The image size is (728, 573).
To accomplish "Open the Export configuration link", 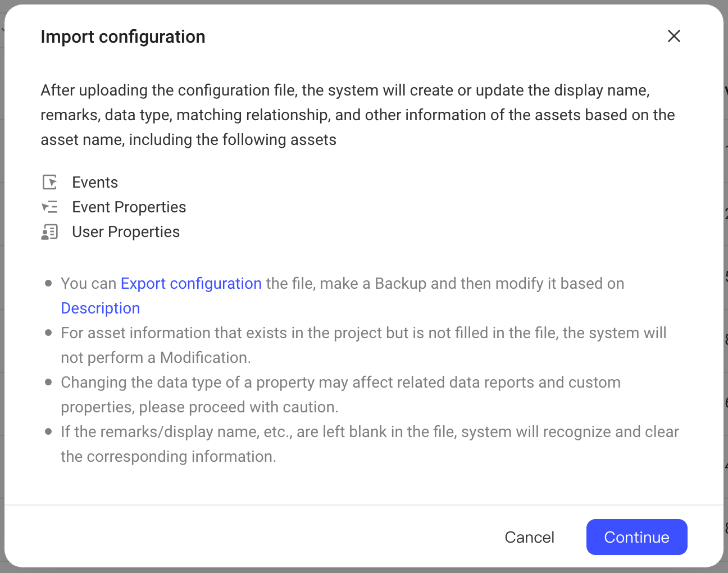I will (191, 283).
